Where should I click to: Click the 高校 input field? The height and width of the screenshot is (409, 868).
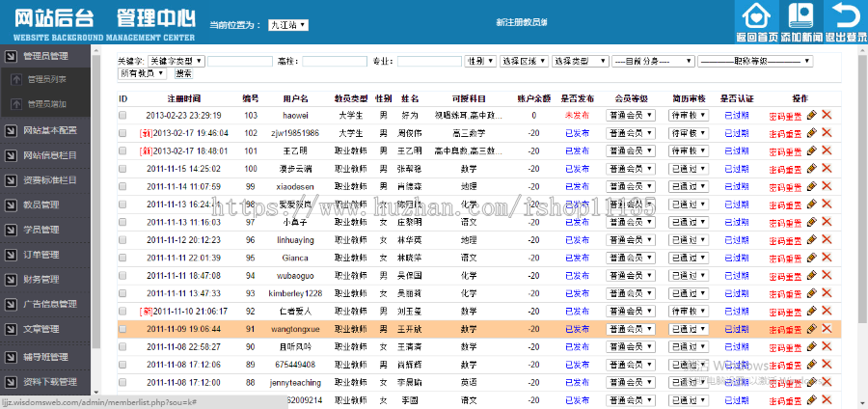pyautogui.click(x=335, y=61)
